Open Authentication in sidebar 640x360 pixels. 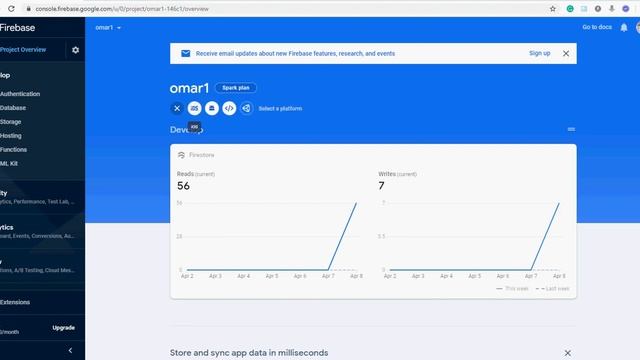pyautogui.click(x=20, y=94)
